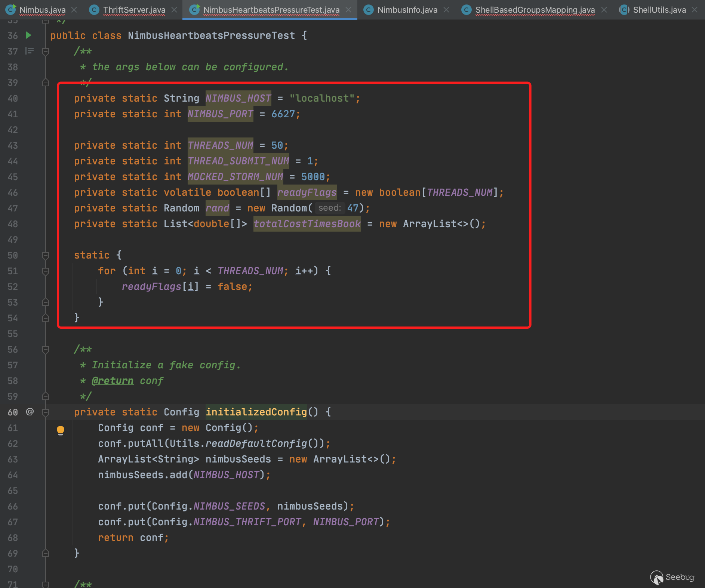Viewport: 705px width, 588px height.
Task: Switch to the Nimbus.java tab
Action: coord(42,10)
